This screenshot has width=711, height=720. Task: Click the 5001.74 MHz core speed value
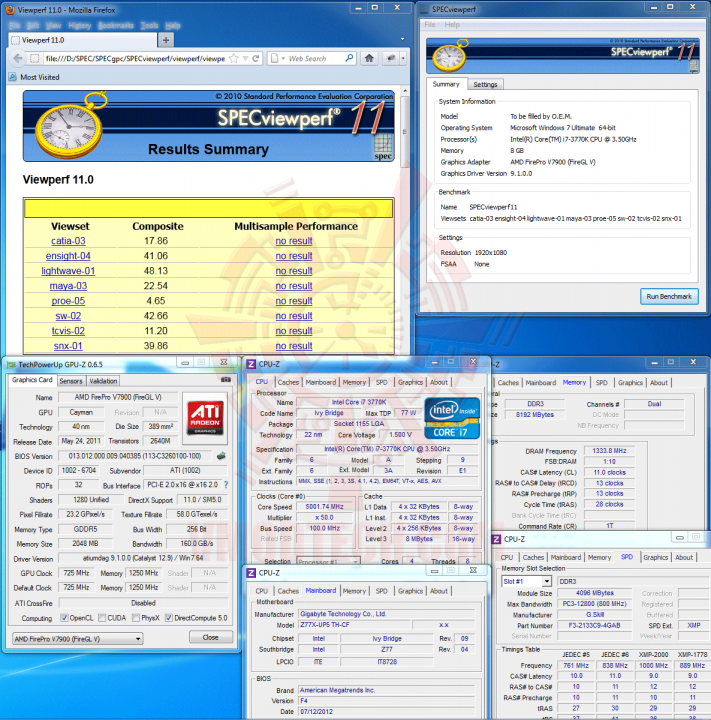325,506
